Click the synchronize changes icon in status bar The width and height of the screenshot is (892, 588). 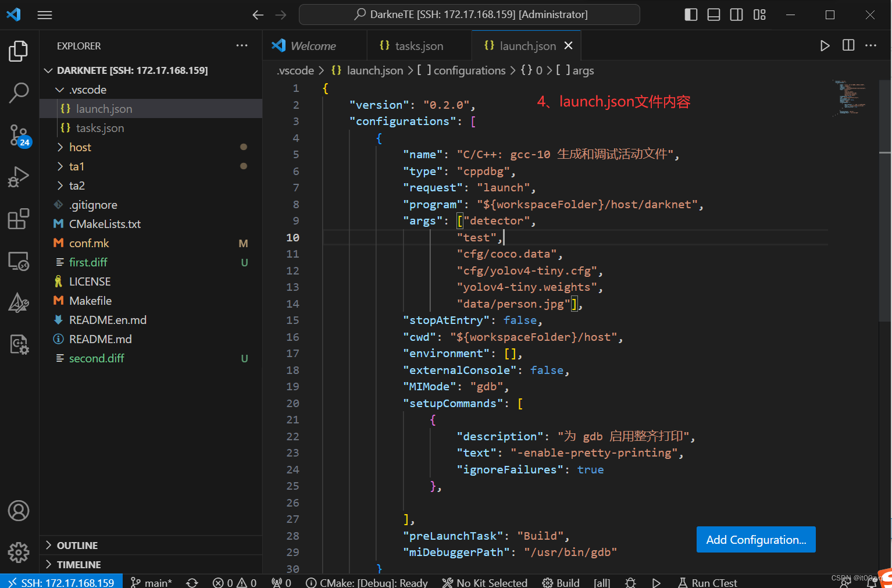pyautogui.click(x=192, y=582)
